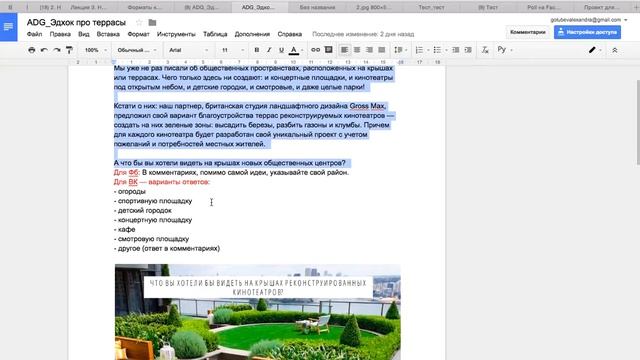The height and width of the screenshot is (360, 640).
Task: Apply a bulleted list
Action: point(437,50)
